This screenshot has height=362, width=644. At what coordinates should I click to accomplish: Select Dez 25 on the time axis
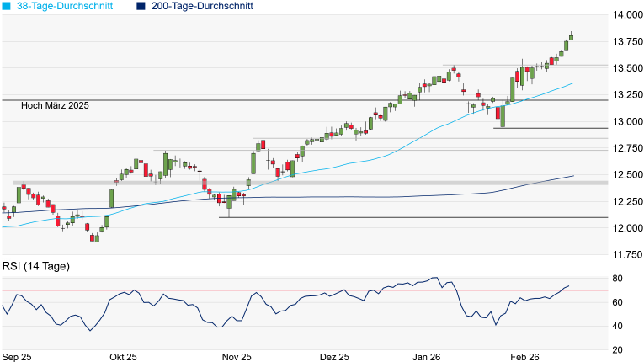coord(334,357)
